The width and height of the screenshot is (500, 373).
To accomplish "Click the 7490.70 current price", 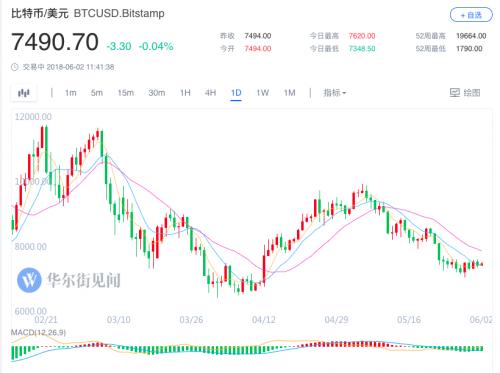I will [x=55, y=42].
